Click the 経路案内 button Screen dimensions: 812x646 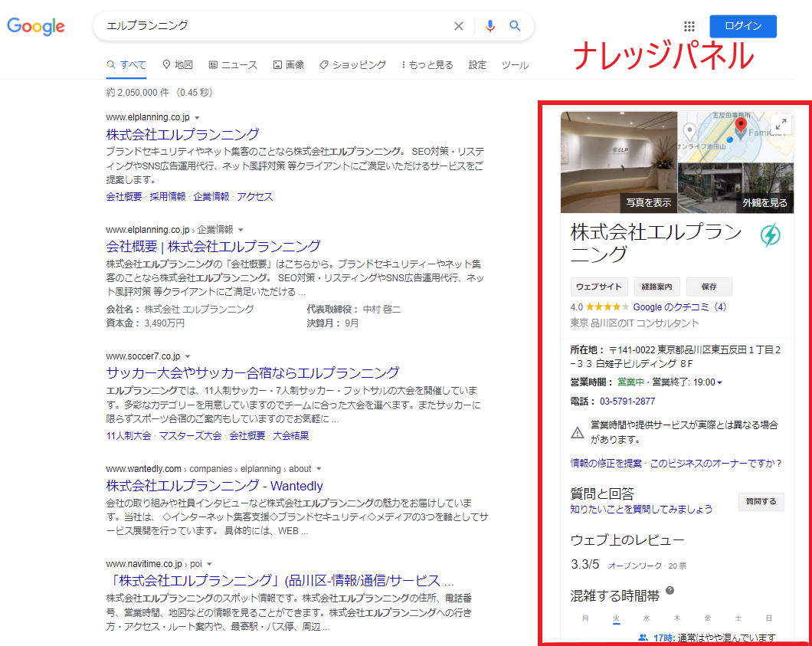click(x=656, y=287)
